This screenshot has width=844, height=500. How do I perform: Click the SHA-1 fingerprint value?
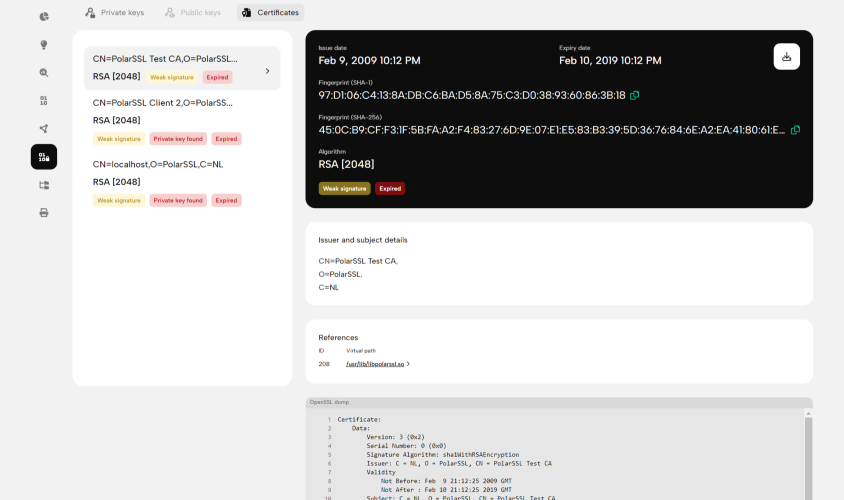click(x=472, y=95)
